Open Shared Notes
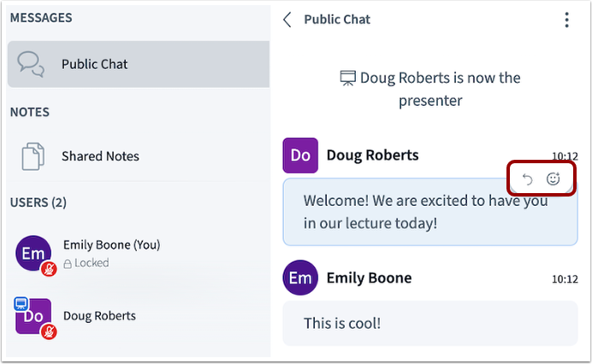The width and height of the screenshot is (592, 364). (139, 156)
